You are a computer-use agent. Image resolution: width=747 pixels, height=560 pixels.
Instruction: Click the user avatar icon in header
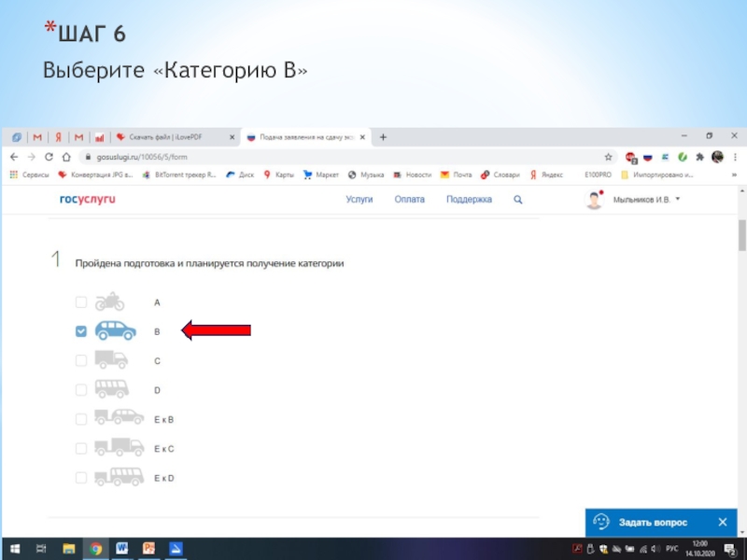(594, 200)
